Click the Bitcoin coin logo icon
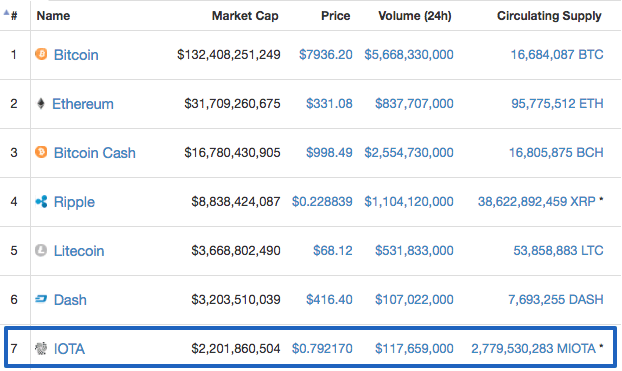Image resolution: width=622 pixels, height=371 pixels. pyautogui.click(x=41, y=54)
